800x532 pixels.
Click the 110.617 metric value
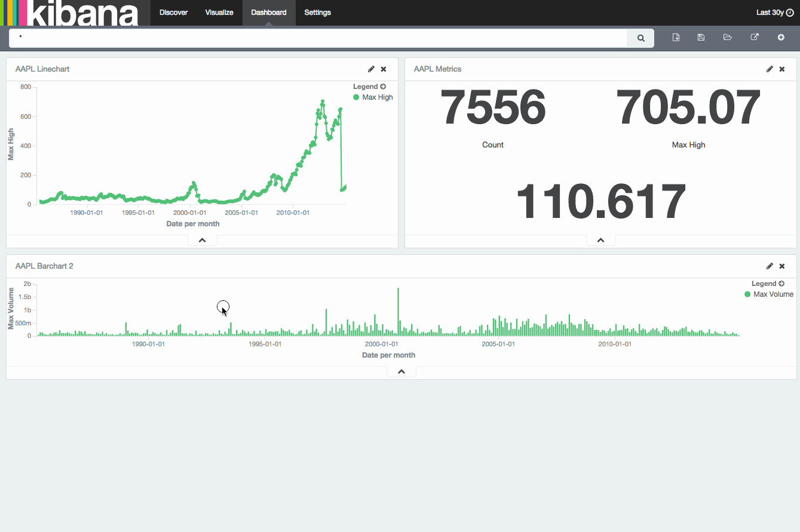coord(600,202)
